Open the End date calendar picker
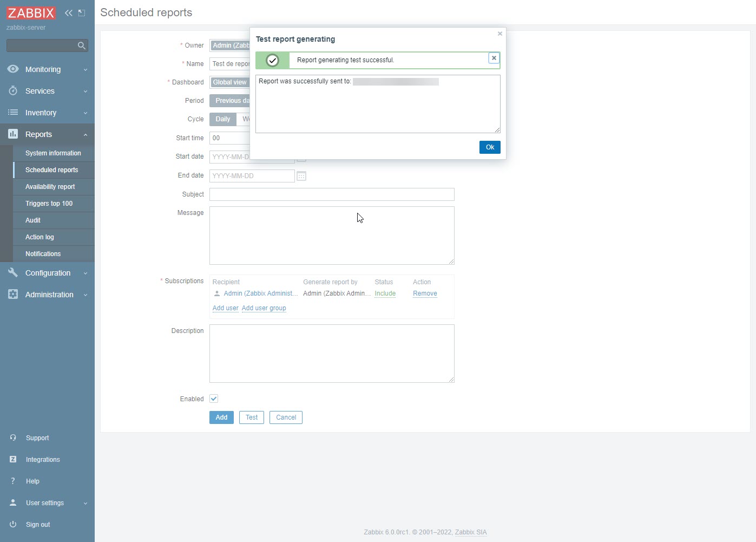This screenshot has width=756, height=542. (301, 176)
